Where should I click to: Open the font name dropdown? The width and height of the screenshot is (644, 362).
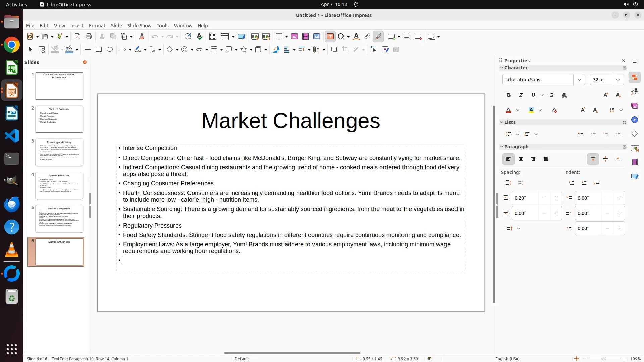coord(579,80)
